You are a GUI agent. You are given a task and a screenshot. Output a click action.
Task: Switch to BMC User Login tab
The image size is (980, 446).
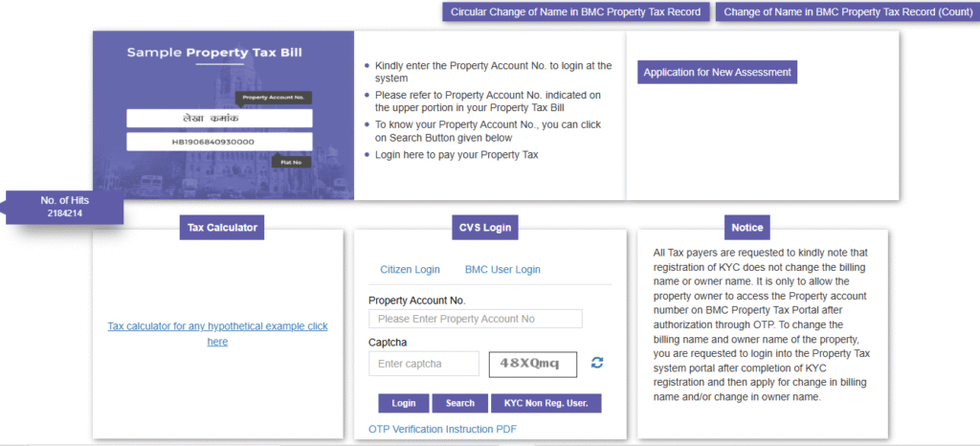click(x=502, y=269)
